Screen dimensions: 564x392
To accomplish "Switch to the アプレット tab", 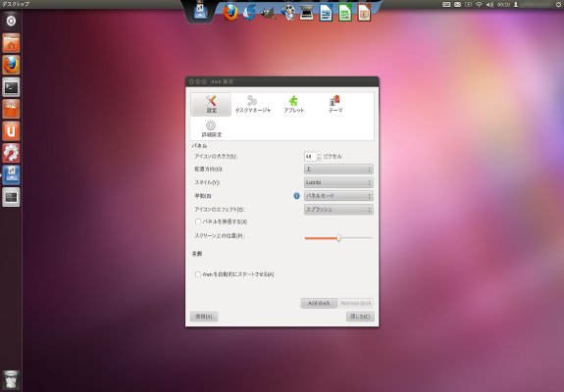I will click(294, 104).
